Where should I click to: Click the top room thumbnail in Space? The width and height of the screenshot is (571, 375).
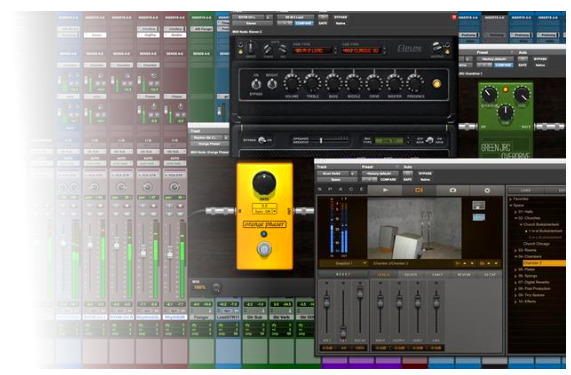pyautogui.click(x=479, y=205)
